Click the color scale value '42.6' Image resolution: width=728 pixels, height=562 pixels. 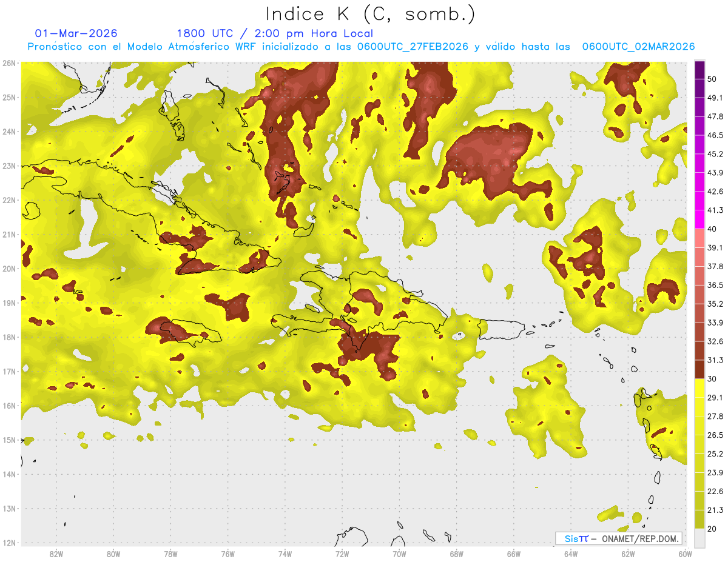[x=715, y=192]
